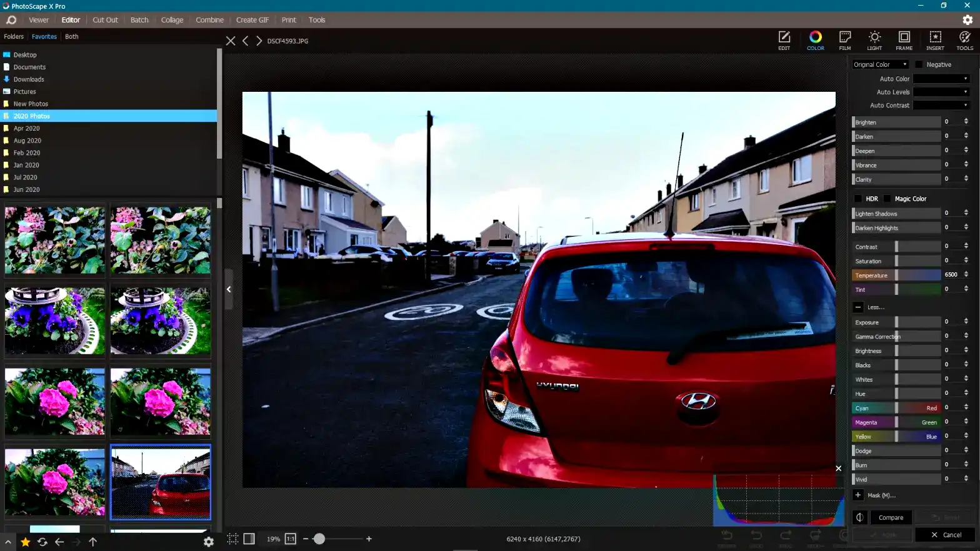Enable the Magic Color checkbox
This screenshot has height=551, width=980.
(x=887, y=199)
